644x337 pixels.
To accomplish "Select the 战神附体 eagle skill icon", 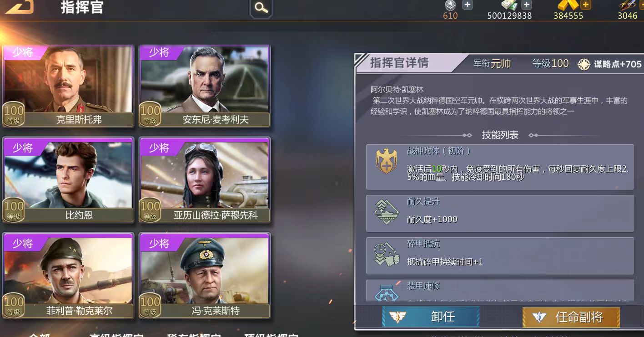I will (387, 162).
